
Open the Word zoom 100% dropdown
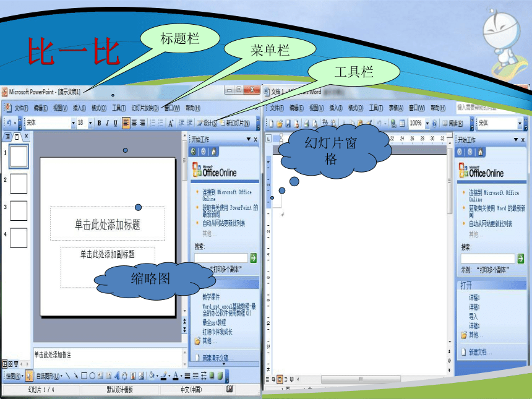click(x=427, y=123)
